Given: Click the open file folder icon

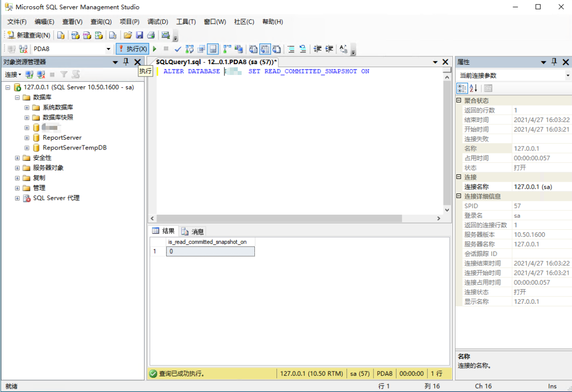Looking at the screenshot, I should [127, 35].
